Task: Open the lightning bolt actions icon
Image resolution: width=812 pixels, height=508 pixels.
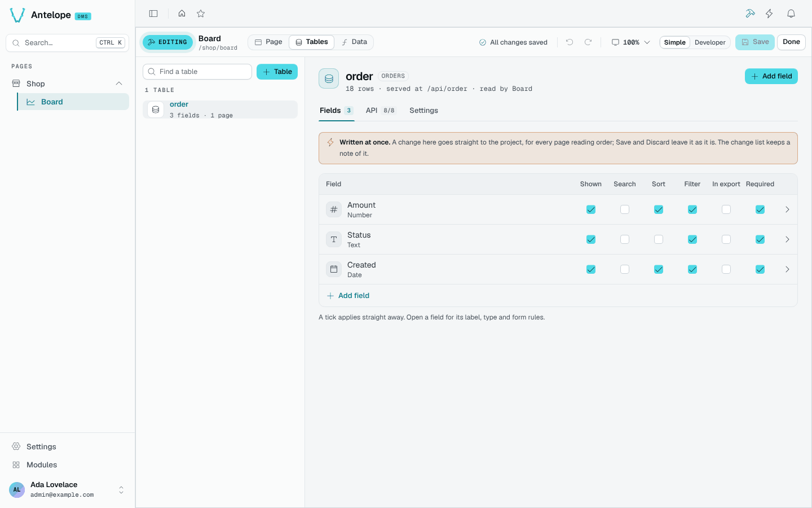Action: [769, 14]
